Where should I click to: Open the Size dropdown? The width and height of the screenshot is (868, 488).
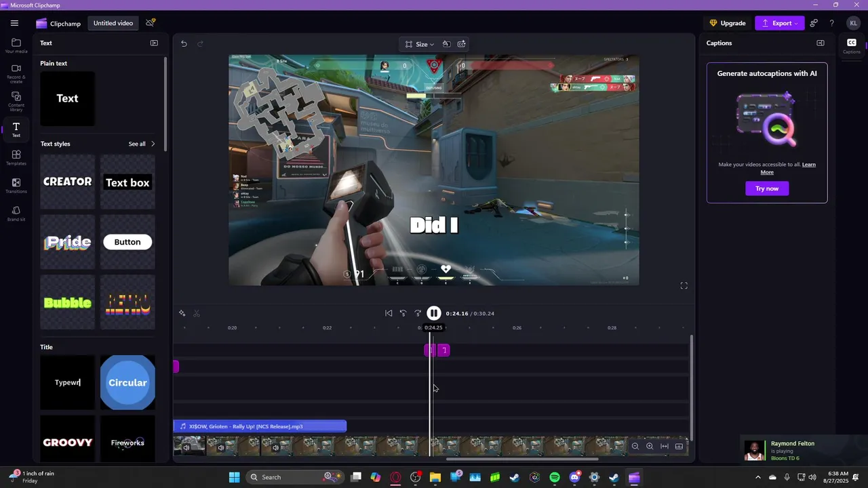click(x=420, y=44)
